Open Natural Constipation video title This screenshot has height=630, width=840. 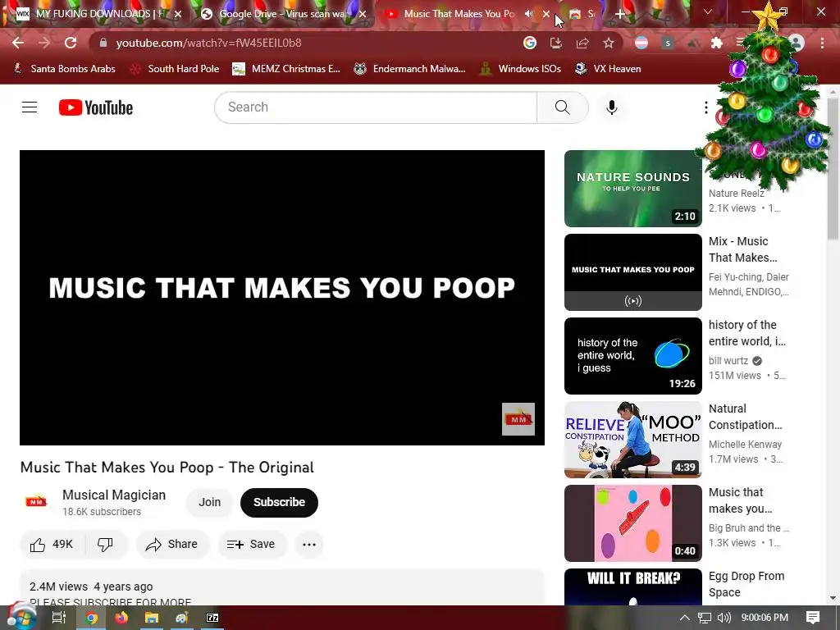pyautogui.click(x=745, y=417)
